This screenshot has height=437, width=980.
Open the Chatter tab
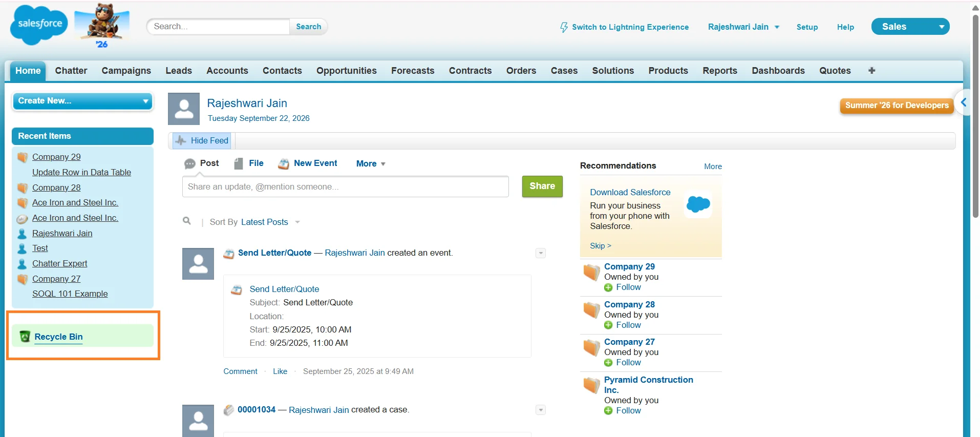point(71,71)
